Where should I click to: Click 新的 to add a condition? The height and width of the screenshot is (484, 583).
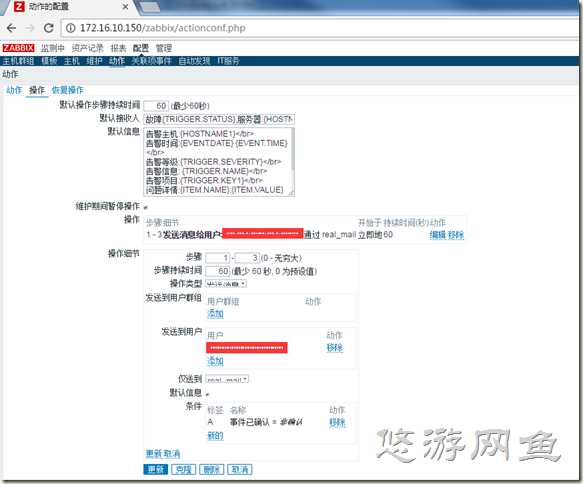215,436
